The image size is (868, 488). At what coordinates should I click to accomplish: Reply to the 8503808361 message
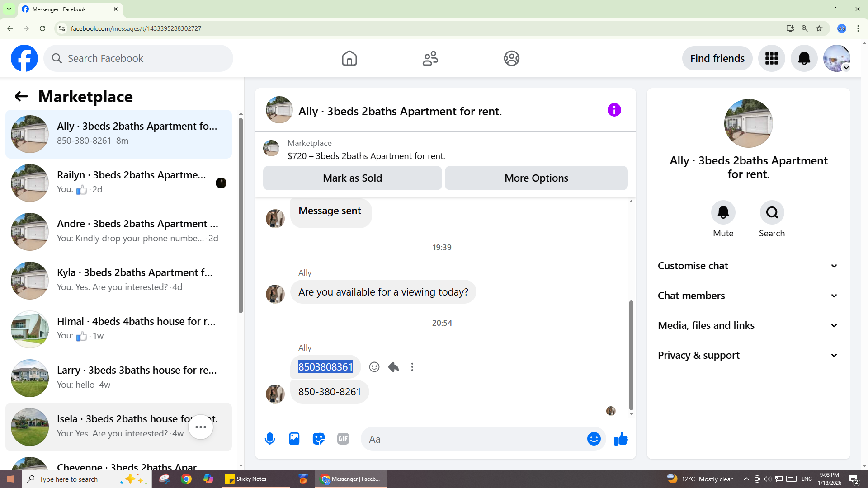tap(393, 367)
